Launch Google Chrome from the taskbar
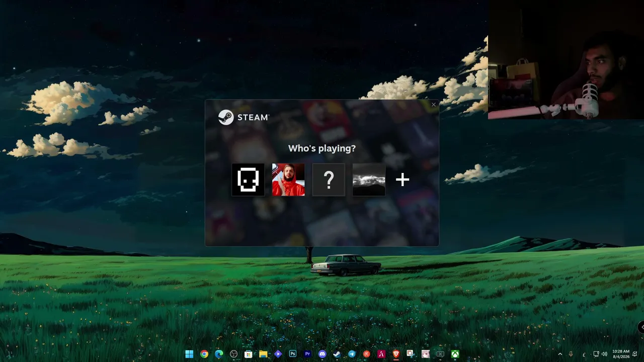 tap(204, 354)
